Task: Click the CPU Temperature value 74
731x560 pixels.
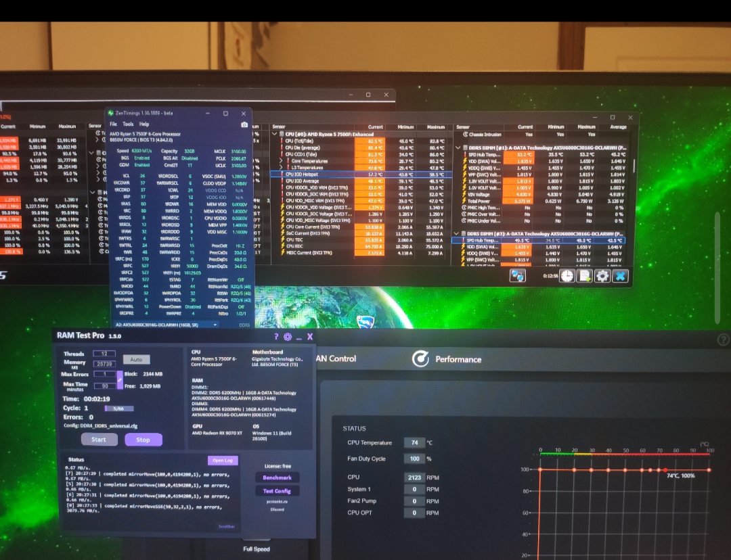Action: [414, 442]
